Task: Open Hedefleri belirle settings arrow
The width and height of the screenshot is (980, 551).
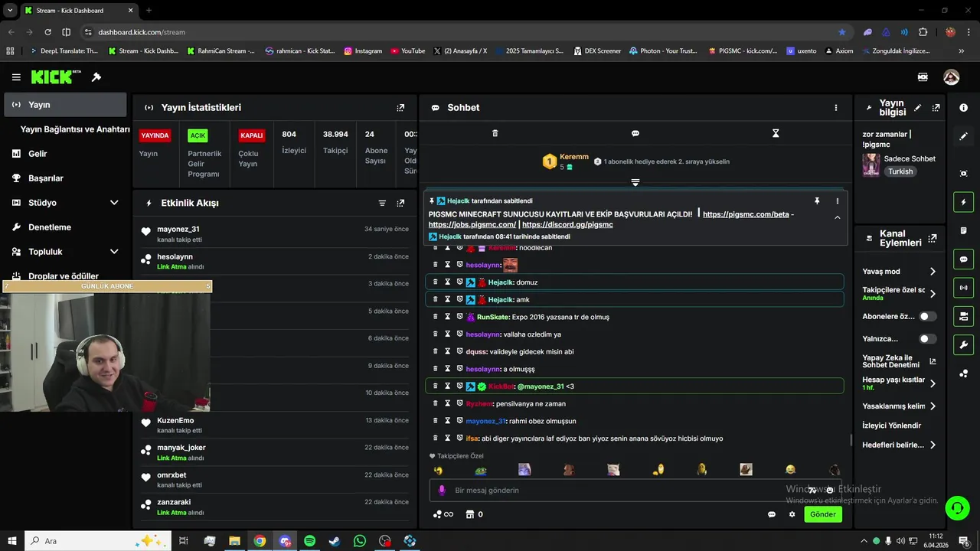Action: 933,445
